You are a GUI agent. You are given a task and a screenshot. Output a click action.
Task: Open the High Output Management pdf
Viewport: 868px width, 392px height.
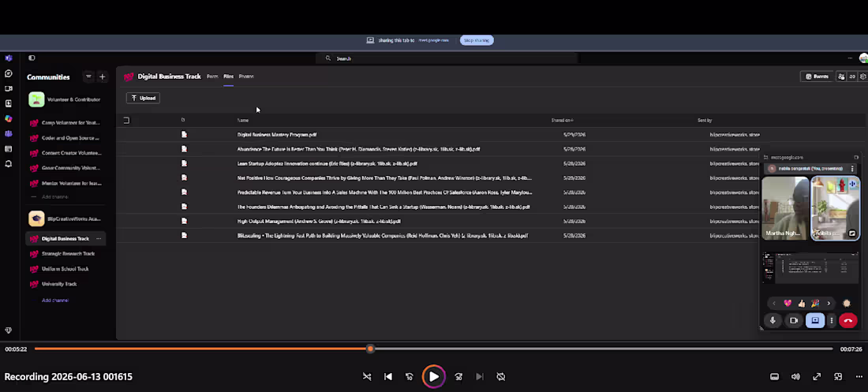(x=319, y=221)
